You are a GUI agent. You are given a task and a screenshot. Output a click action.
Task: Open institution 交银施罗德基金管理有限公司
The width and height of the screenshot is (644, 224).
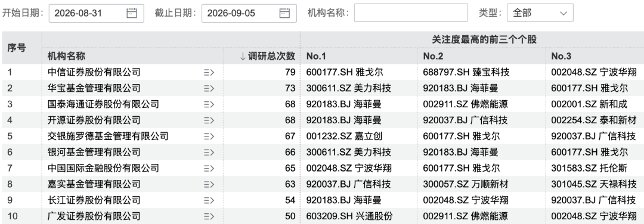tap(108, 136)
